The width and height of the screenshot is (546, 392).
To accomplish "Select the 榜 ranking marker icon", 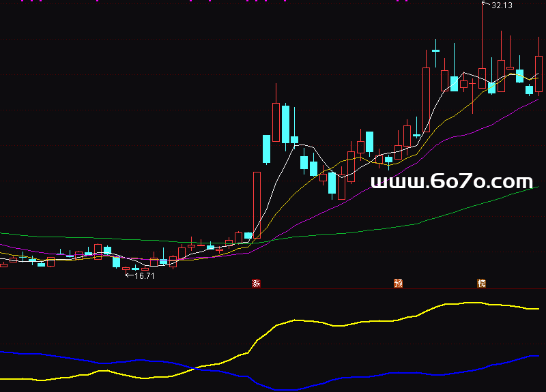I will pyautogui.click(x=482, y=283).
